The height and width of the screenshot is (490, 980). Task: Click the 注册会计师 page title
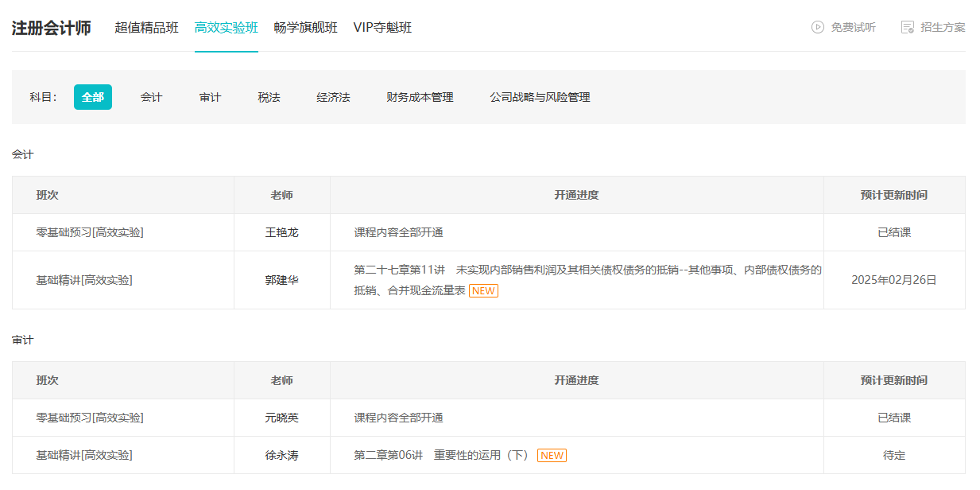pyautogui.click(x=51, y=28)
